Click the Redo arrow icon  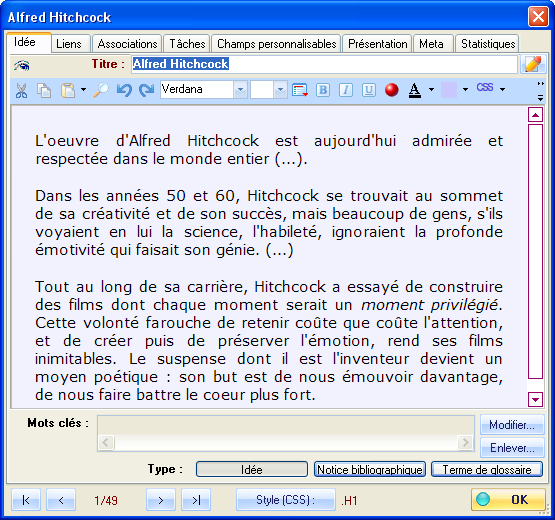[x=146, y=91]
